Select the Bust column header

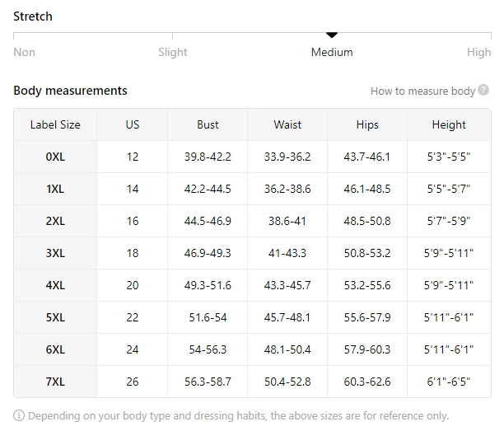click(x=208, y=125)
